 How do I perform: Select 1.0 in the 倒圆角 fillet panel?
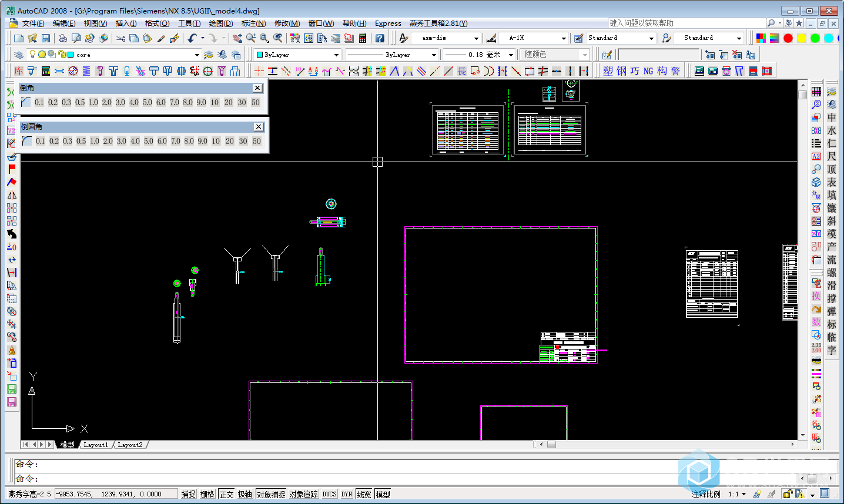click(x=95, y=141)
